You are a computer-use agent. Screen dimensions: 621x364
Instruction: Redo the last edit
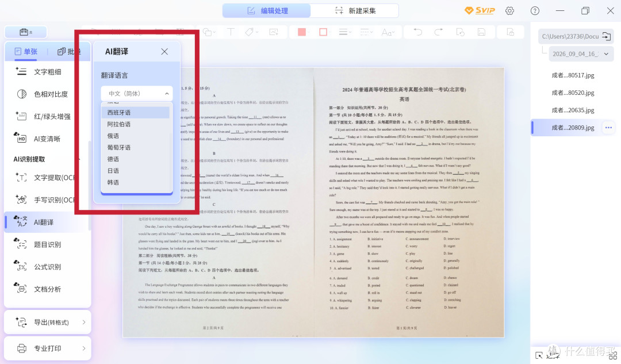pos(438,32)
